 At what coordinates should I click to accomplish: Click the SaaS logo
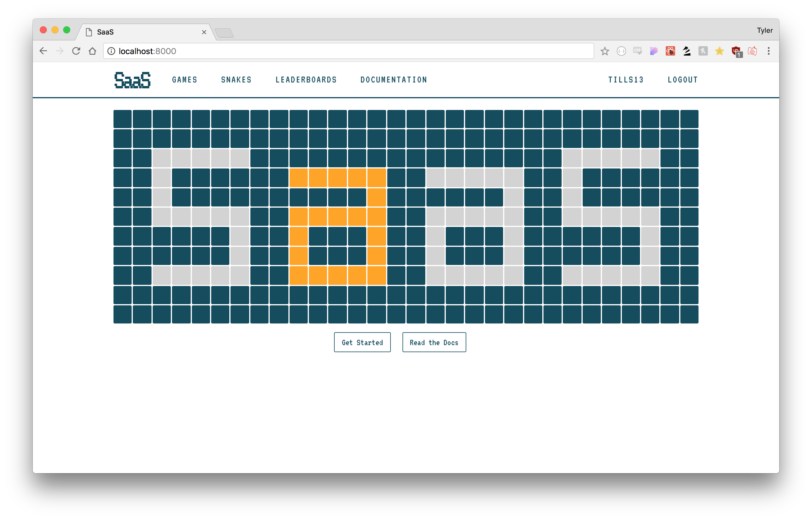coord(132,80)
